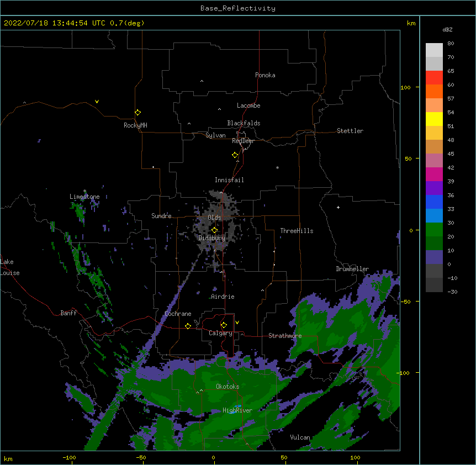Image resolution: width=476 pixels, height=465 pixels.
Task: Click the Sylvan label
Action: pos(215,135)
